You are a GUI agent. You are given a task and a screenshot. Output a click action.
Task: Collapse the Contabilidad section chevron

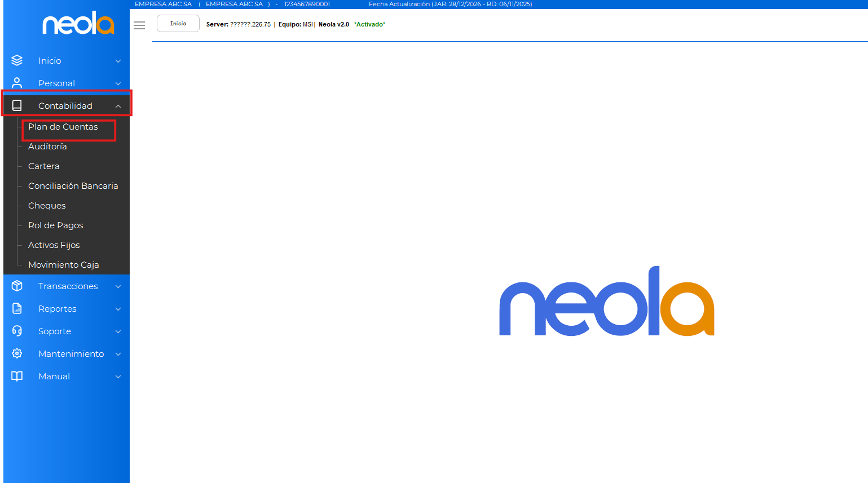pyautogui.click(x=118, y=106)
